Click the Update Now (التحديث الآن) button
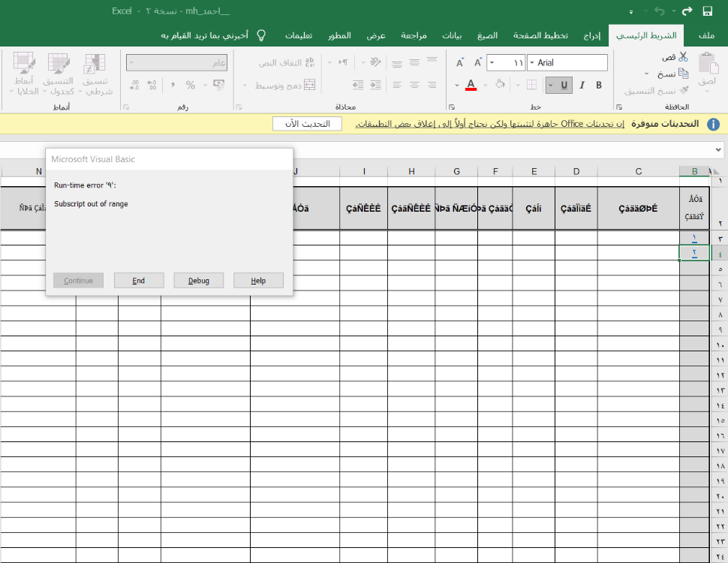The width and height of the screenshot is (728, 563). (x=307, y=124)
